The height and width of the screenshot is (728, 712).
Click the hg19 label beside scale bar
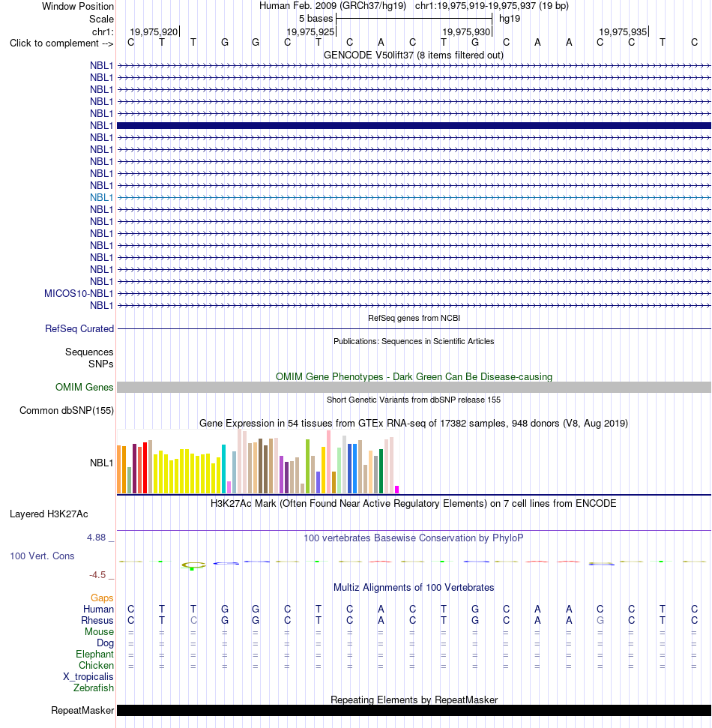[x=510, y=19]
